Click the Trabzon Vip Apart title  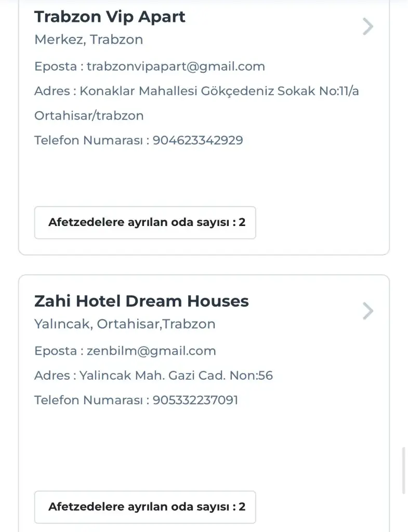tap(110, 17)
